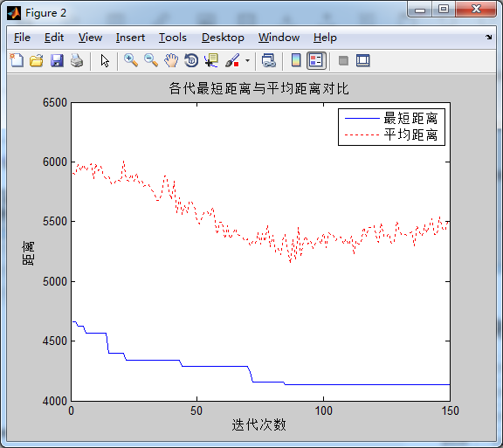Click the Link Plot icon

click(268, 60)
